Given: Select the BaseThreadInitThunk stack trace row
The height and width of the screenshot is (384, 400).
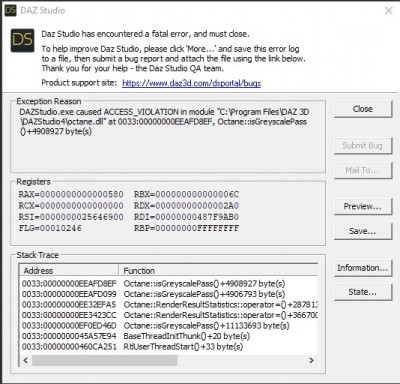Looking at the screenshot, I should click(x=169, y=336).
